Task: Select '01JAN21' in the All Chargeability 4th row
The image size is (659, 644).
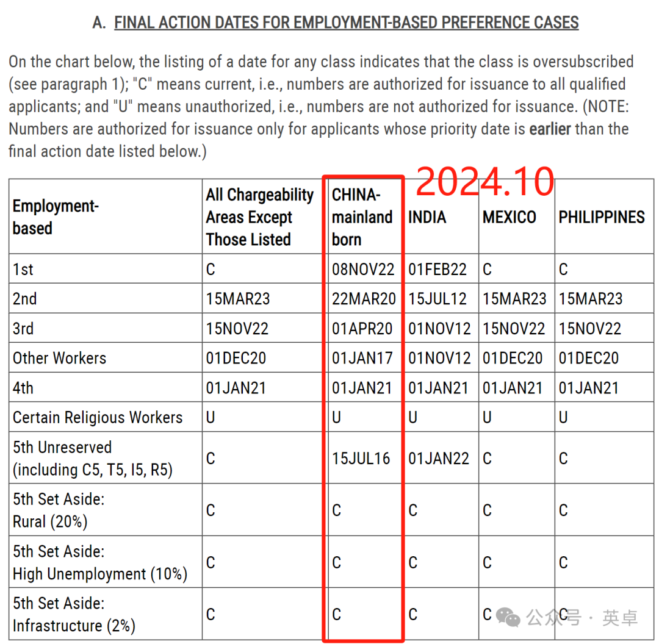Action: 236,388
